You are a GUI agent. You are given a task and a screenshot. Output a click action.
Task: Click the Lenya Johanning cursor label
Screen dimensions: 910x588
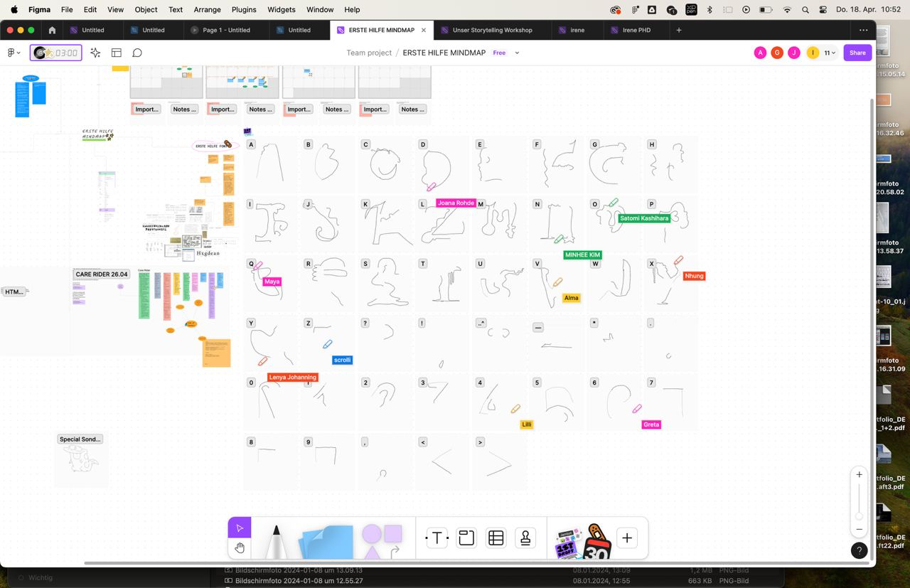click(x=293, y=377)
